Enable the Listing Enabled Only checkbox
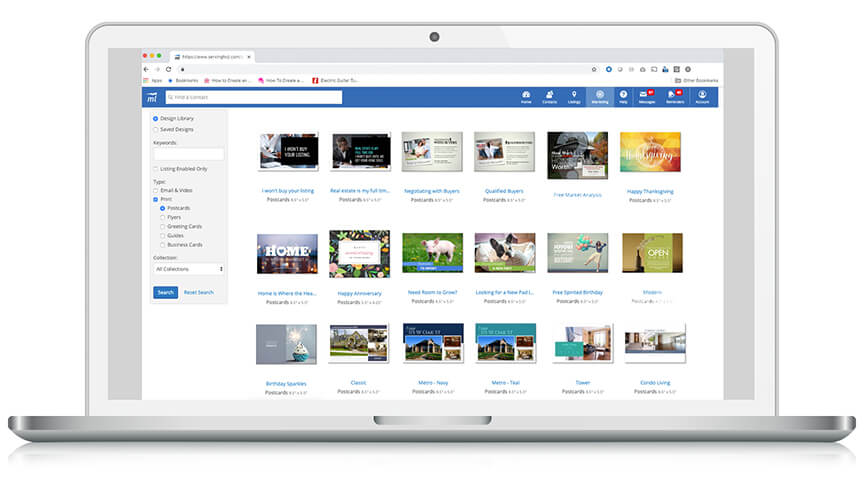 coord(155,169)
